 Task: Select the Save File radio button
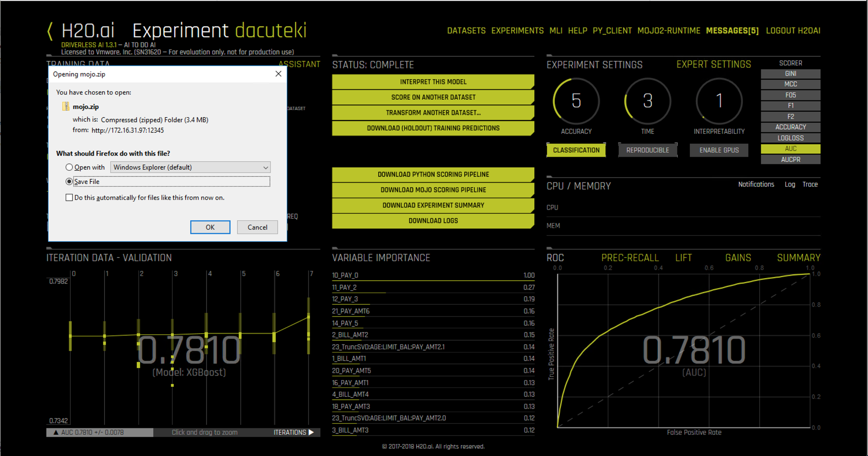[x=69, y=182]
